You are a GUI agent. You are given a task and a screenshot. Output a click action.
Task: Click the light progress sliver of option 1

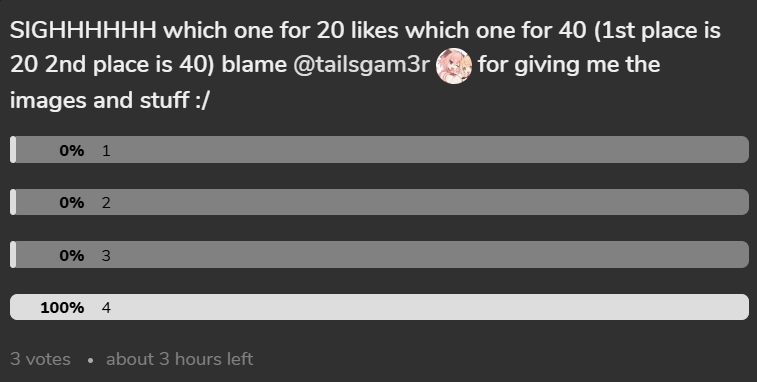coord(13,150)
